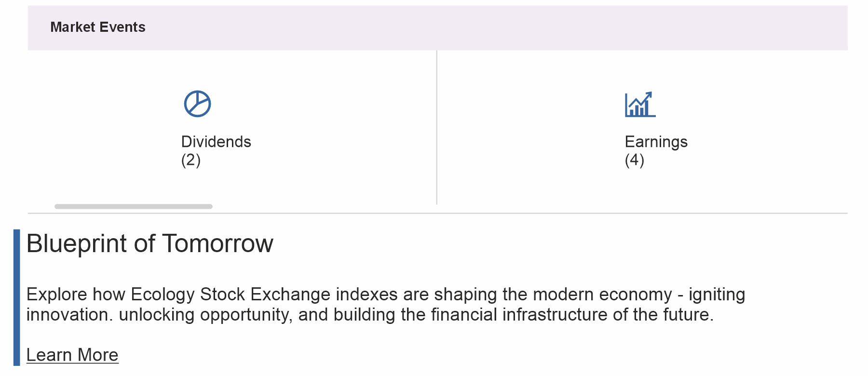Follow the Learn More link
Screen dimensions: 868x376
point(72,355)
